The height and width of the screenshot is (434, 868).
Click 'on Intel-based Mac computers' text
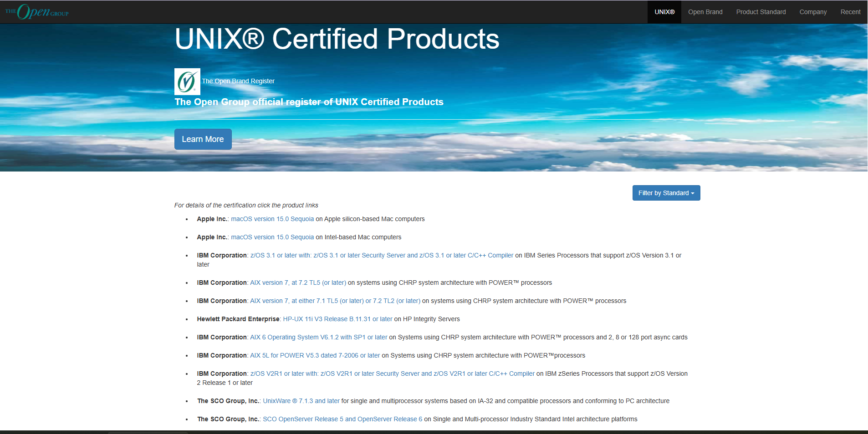pos(359,237)
